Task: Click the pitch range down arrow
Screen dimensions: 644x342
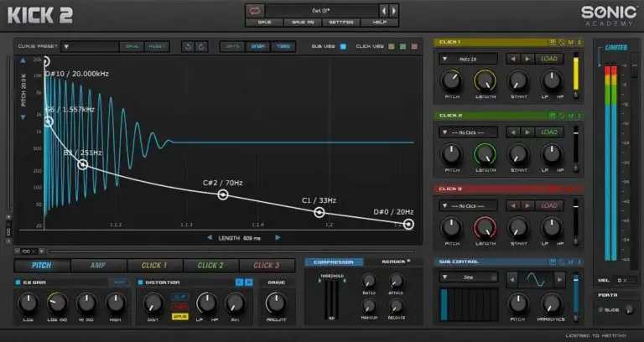Action: (x=23, y=117)
